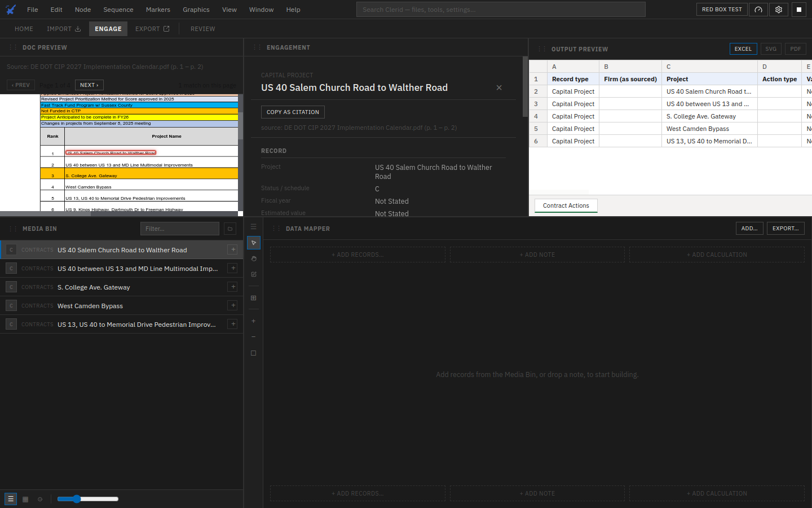The width and height of the screenshot is (812, 508).
Task: Add West Camden Bypass record
Action: (233, 305)
